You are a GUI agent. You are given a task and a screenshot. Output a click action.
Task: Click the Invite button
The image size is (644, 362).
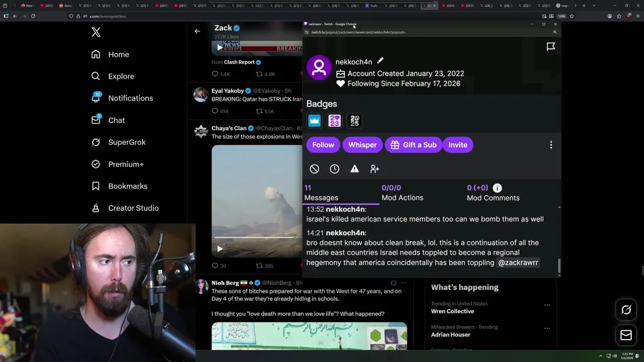458,145
